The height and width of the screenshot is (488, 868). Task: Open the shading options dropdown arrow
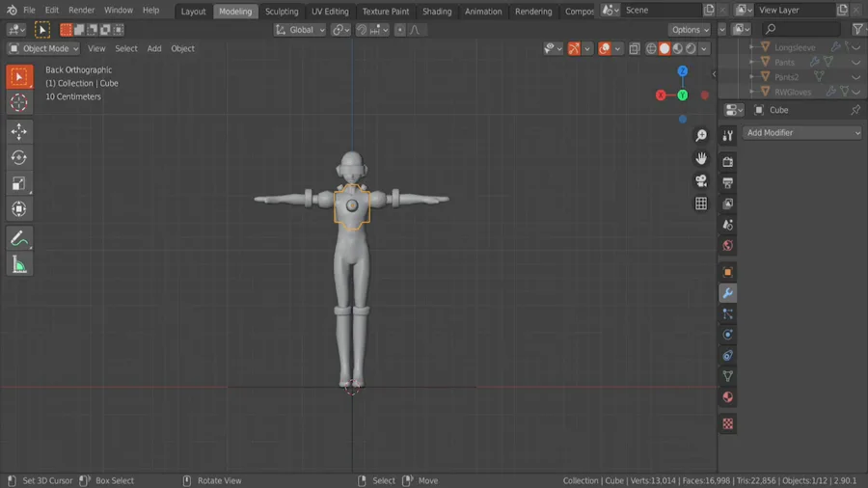click(x=704, y=48)
